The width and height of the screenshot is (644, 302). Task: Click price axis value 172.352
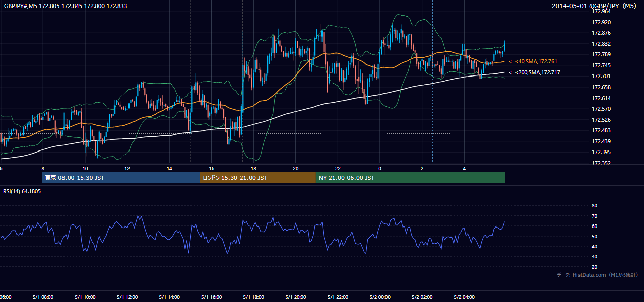(x=601, y=163)
